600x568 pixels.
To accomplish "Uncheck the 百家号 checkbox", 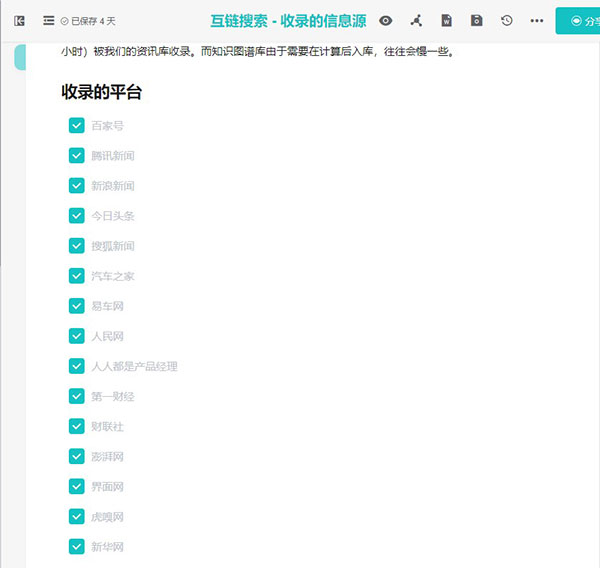I will tap(76, 125).
